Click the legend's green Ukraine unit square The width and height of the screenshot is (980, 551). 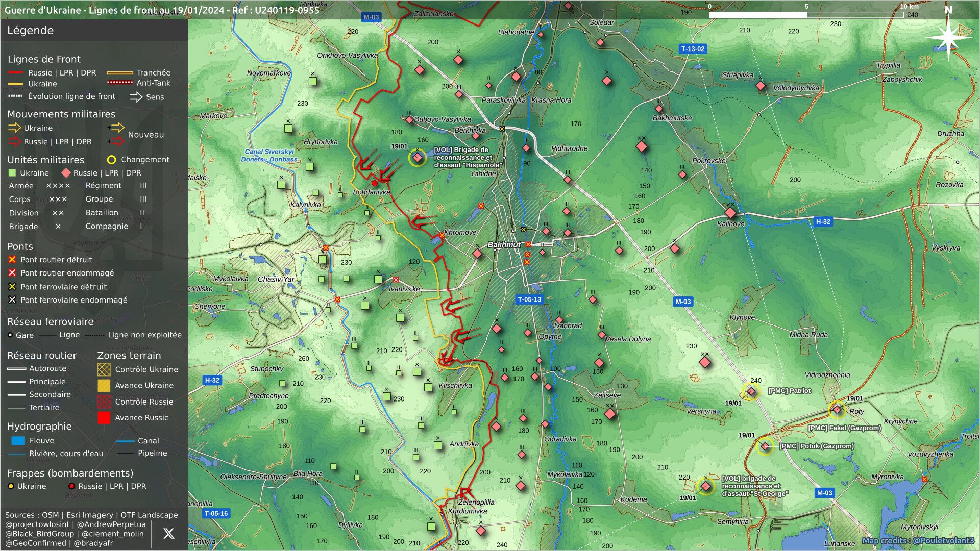[x=12, y=173]
